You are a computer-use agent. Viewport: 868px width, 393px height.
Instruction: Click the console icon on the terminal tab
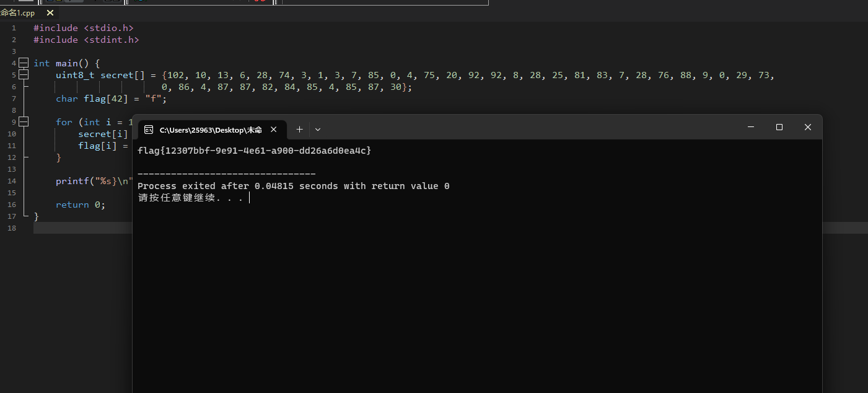(149, 130)
